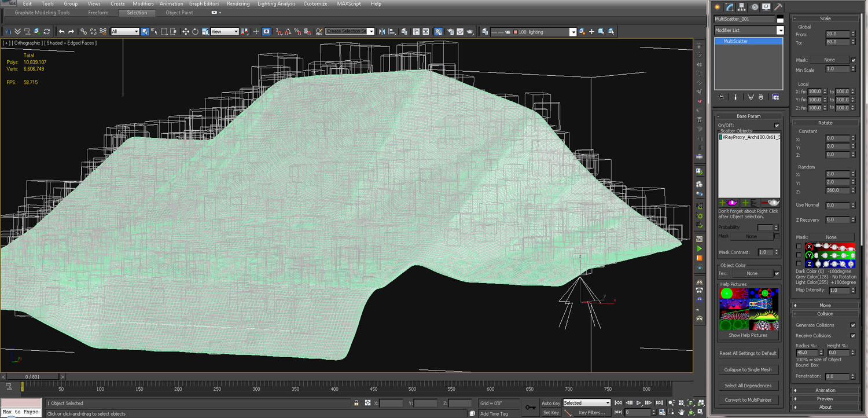Expand the Animation rollout
868x418 pixels.
pyautogui.click(x=825, y=390)
